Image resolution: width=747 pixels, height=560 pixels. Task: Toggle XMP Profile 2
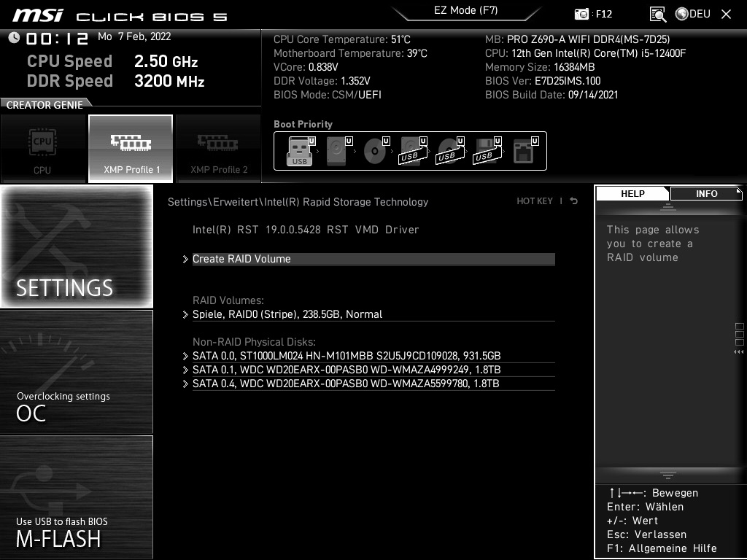(219, 149)
